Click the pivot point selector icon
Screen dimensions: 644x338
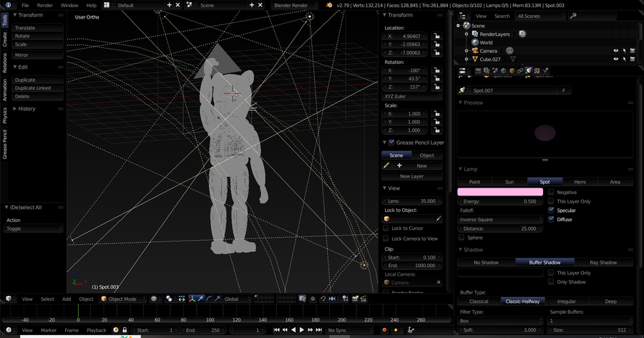[169, 299]
